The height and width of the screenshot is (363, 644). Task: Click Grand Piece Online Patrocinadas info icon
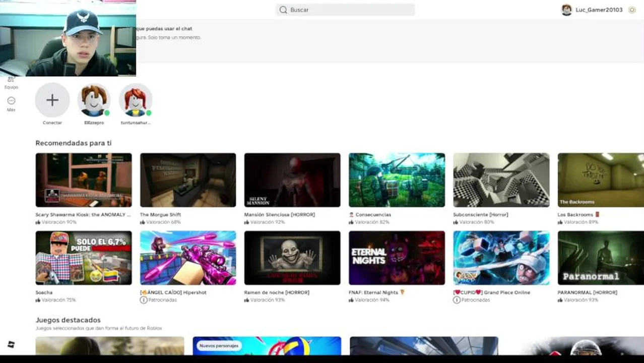(x=457, y=300)
